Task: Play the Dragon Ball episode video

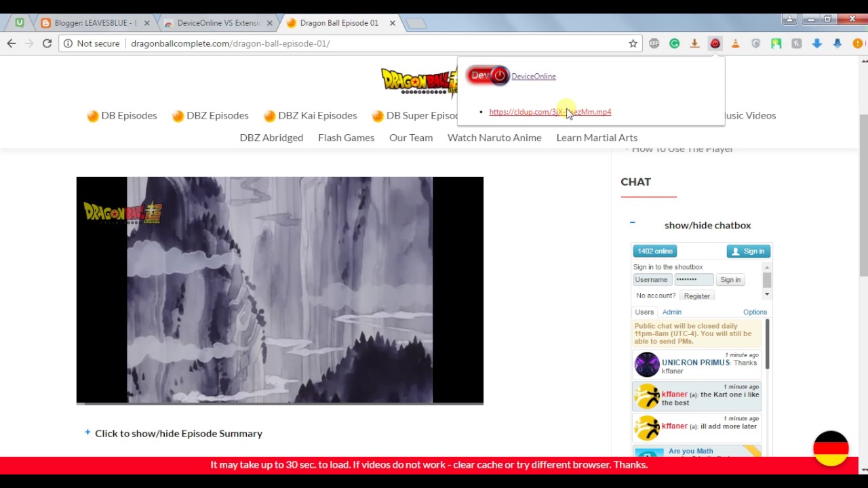Action: [279, 290]
